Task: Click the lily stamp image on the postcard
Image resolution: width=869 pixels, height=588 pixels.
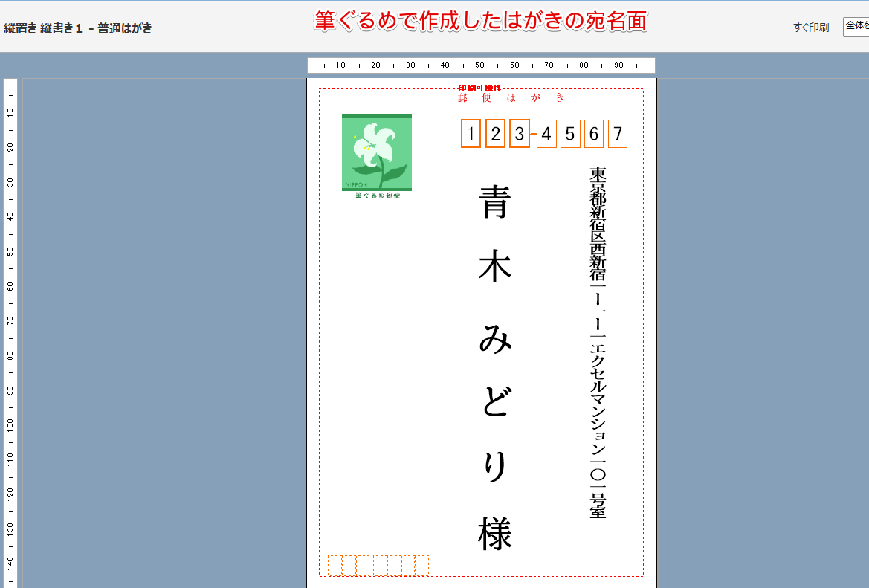Action: pyautogui.click(x=376, y=152)
